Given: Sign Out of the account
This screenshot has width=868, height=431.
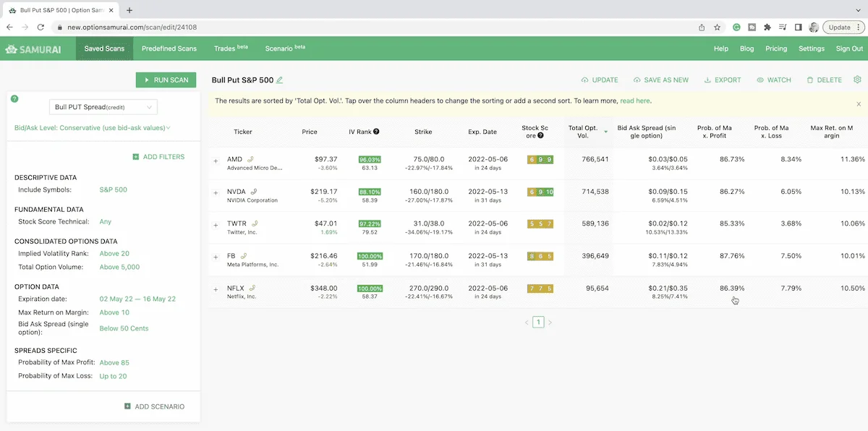Looking at the screenshot, I should 849,49.
